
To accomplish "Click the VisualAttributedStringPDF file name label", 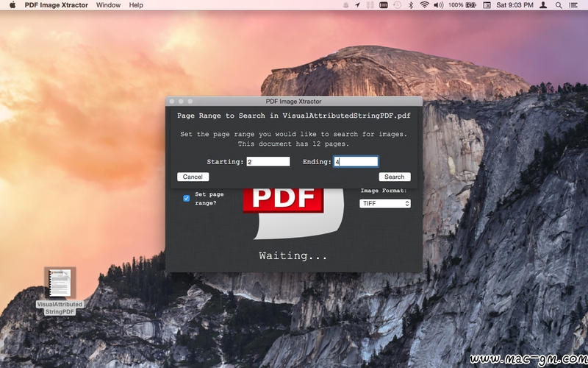I will click(60, 308).
